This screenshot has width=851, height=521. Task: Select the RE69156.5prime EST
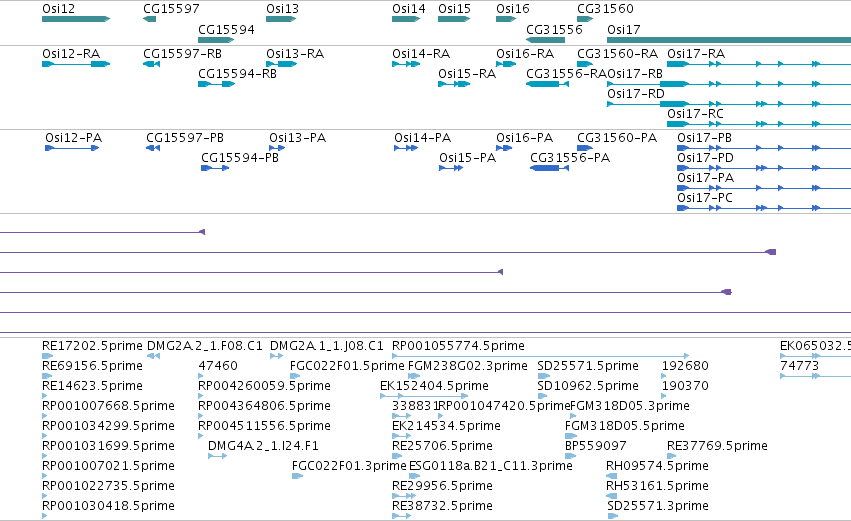(47, 376)
